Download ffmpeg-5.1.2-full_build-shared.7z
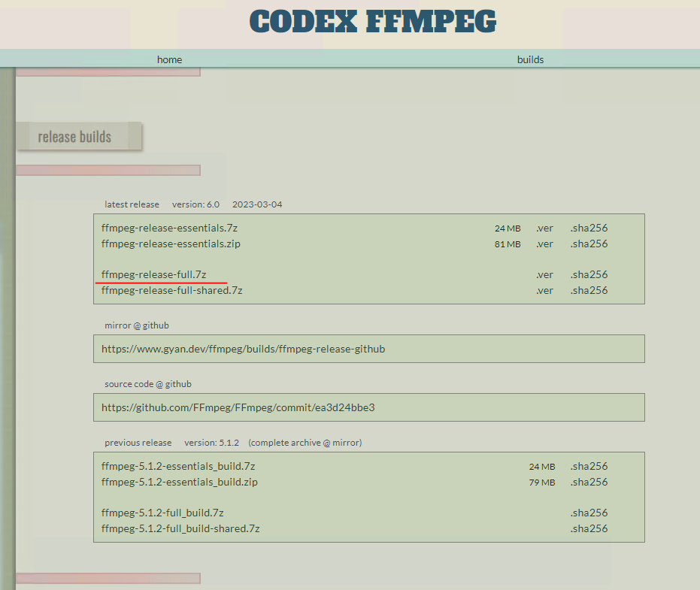The image size is (700, 590). pyautogui.click(x=180, y=528)
